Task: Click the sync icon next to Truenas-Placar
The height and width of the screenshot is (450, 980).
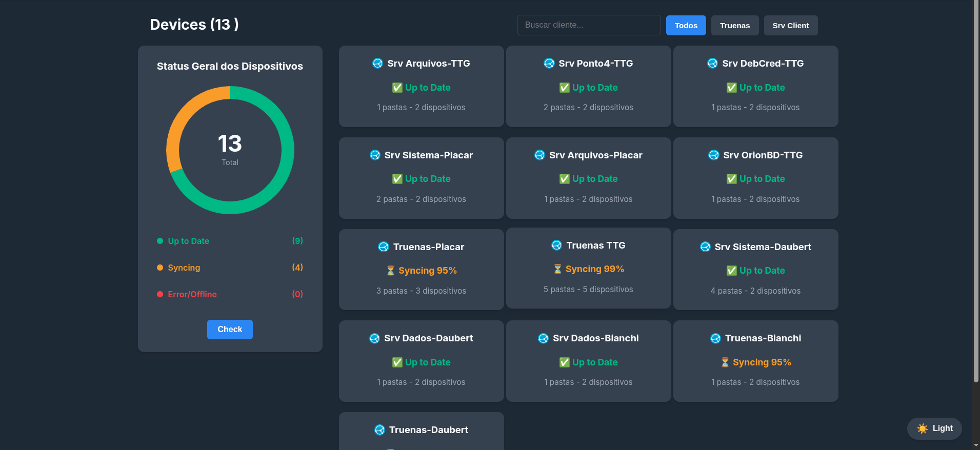Action: (x=383, y=247)
